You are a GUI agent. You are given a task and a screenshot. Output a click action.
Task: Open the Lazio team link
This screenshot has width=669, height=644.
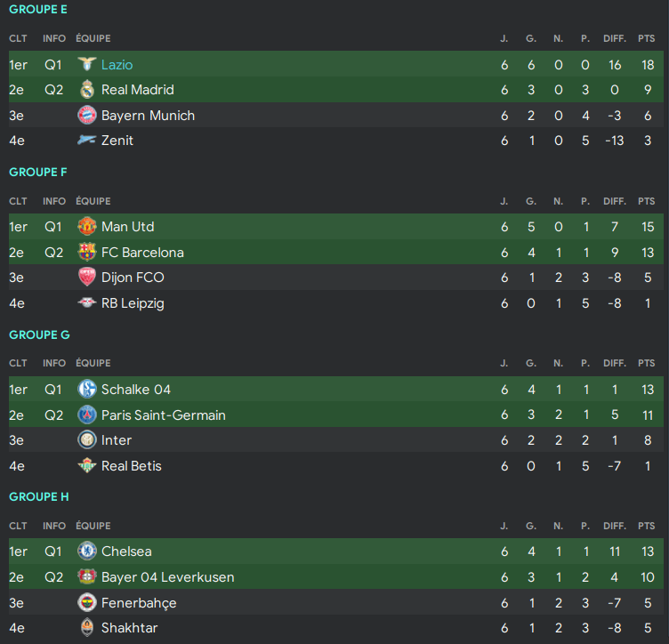[x=117, y=65]
